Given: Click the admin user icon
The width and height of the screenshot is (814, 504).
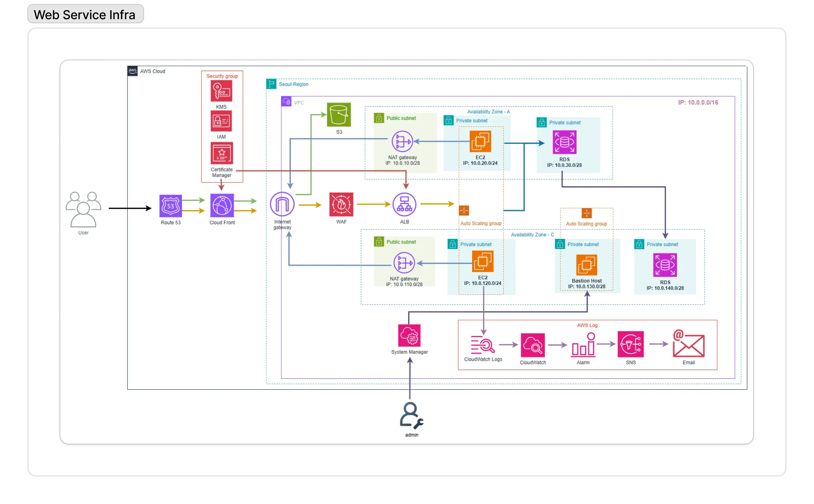Looking at the screenshot, I should pos(411,416).
